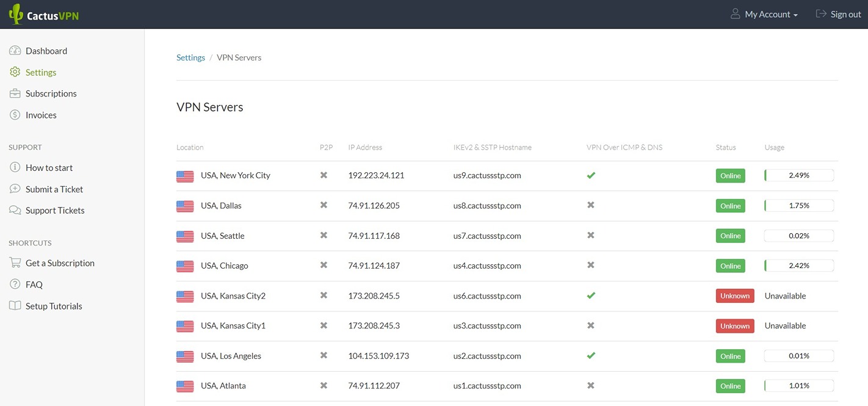Click the Online badge for USA, Chicago
Viewport: 868px width, 406px height.
pos(730,266)
